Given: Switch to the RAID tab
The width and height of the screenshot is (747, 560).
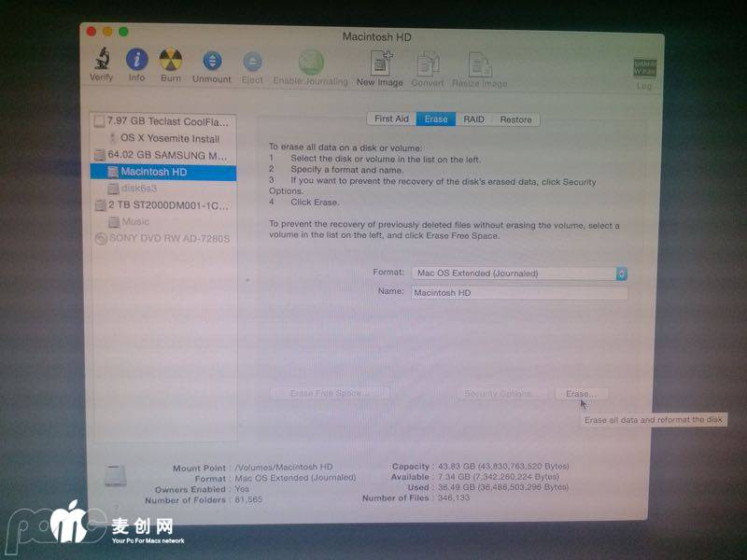Looking at the screenshot, I should (473, 119).
